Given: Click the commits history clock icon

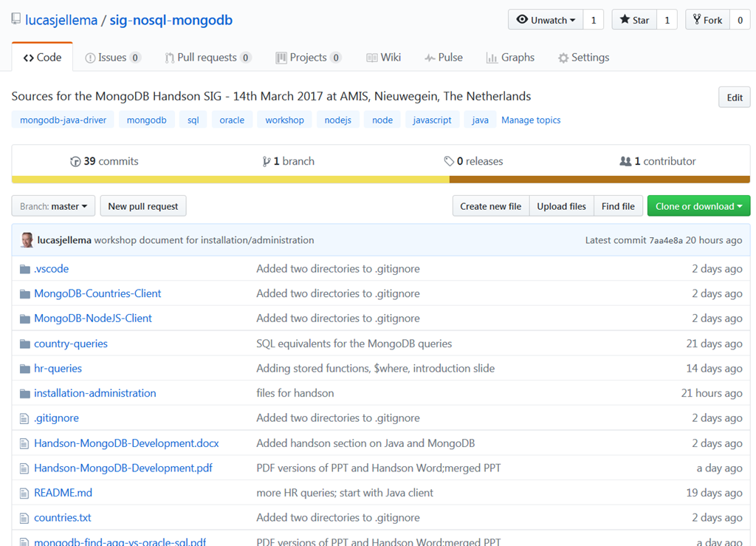Looking at the screenshot, I should (75, 162).
